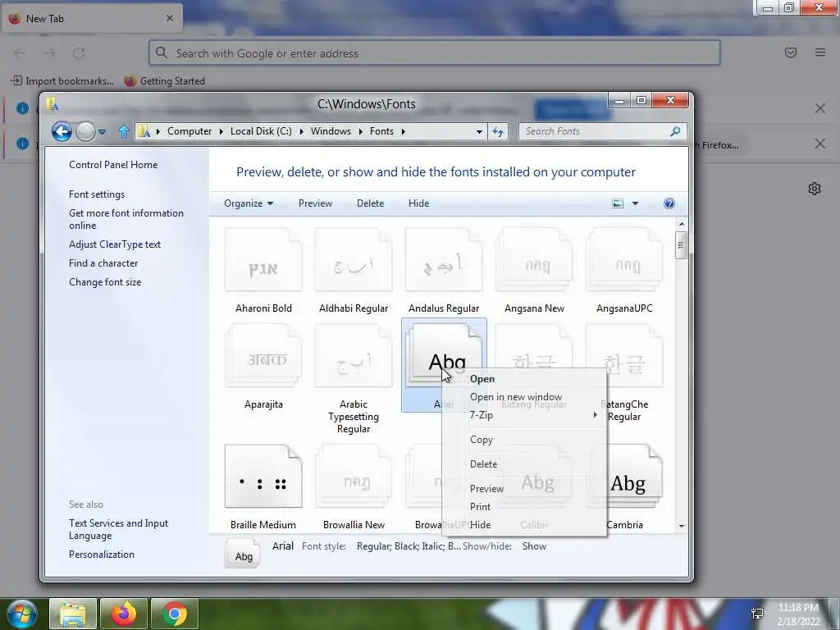The width and height of the screenshot is (840, 630).
Task: Choose Open in the context menu
Action: pyautogui.click(x=524, y=379)
